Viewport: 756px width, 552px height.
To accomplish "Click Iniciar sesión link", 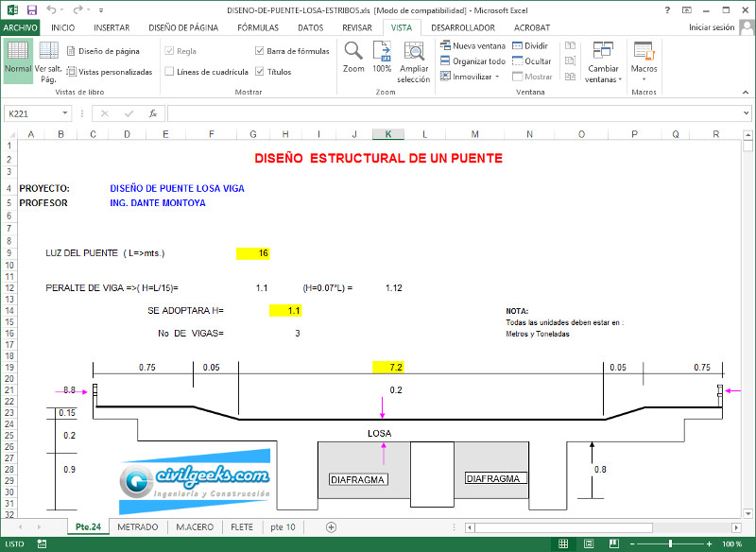I will (712, 27).
